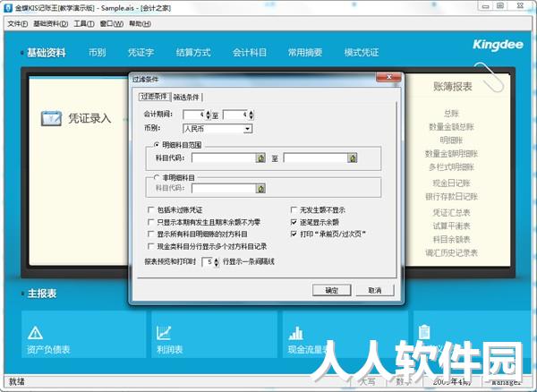Uncheck 逐笔显示余额 checkbox
This screenshot has width=537, height=392.
(x=294, y=222)
